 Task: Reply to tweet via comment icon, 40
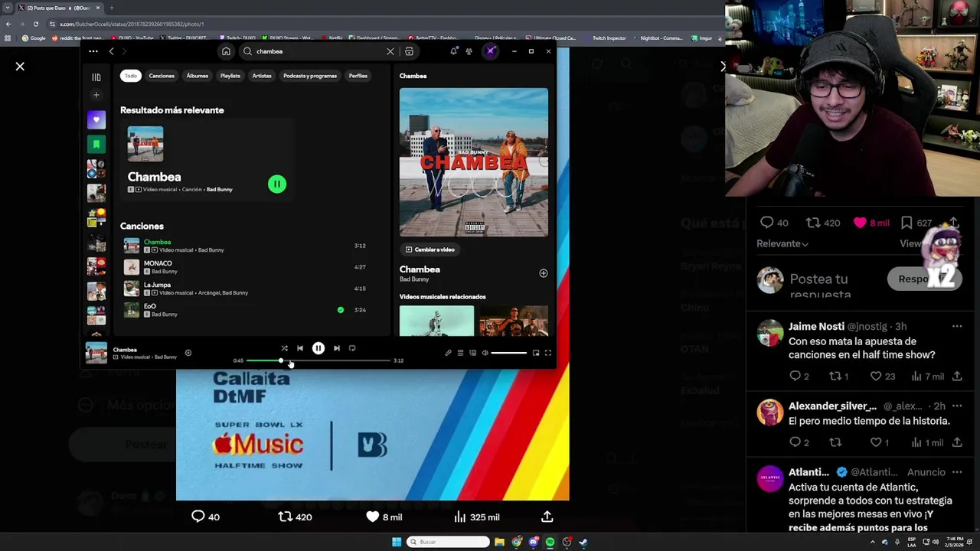(205, 517)
